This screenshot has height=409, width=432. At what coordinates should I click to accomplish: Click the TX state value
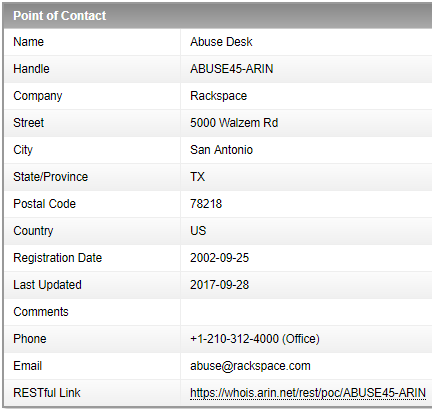[198, 177]
